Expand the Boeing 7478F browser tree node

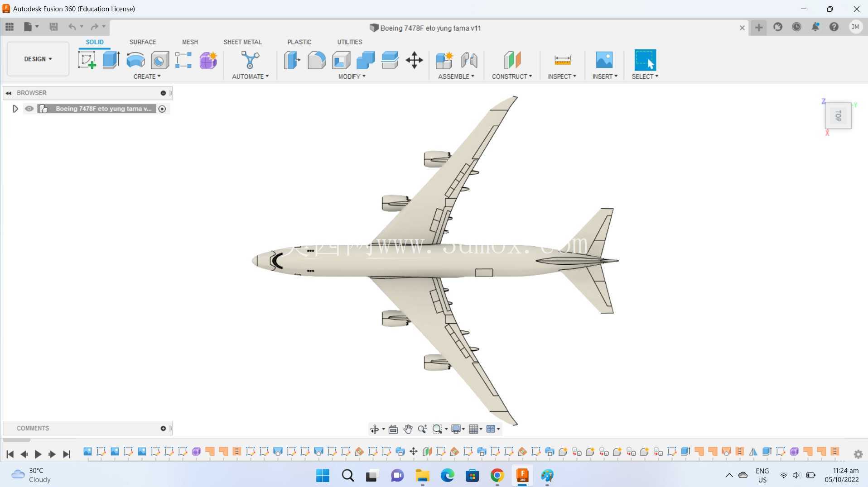click(15, 109)
